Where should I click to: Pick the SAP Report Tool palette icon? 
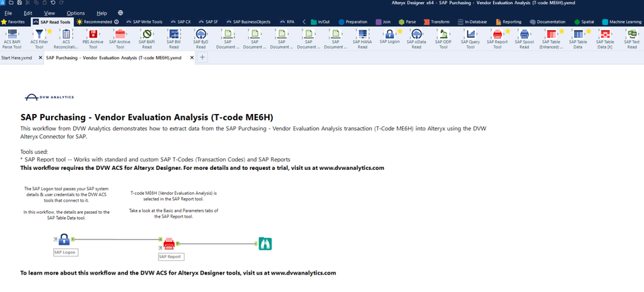click(x=497, y=34)
